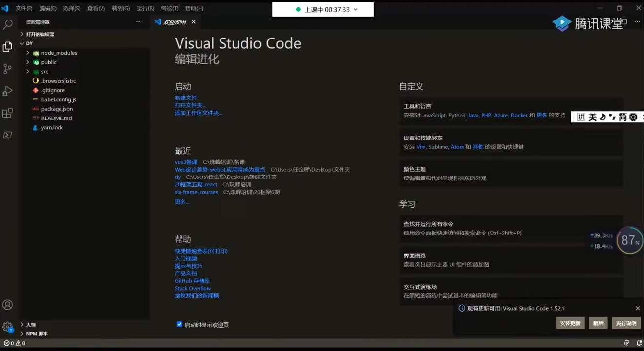Click the 安装更新 button
Viewport: 644px width, 351px height.
pyautogui.click(x=570, y=323)
